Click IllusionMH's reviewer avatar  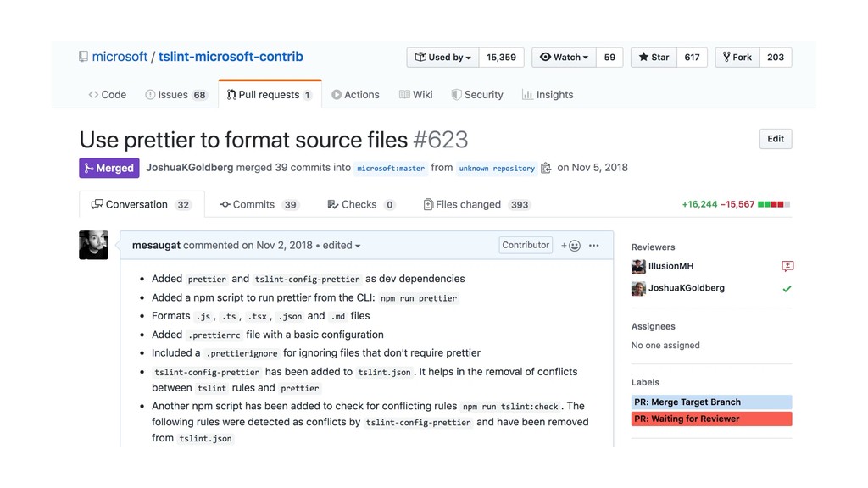click(x=638, y=266)
